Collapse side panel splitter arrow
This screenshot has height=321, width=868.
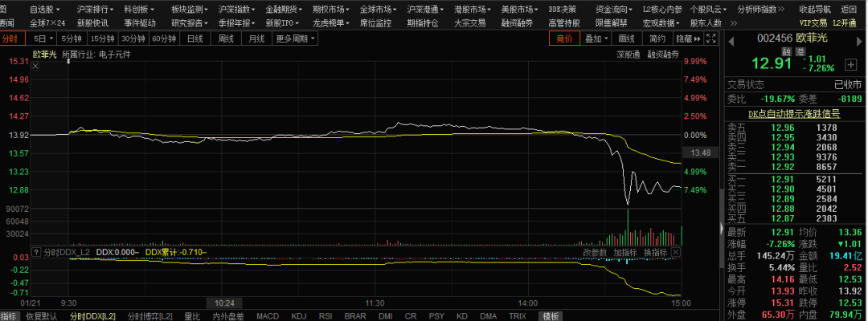pyautogui.click(x=721, y=228)
